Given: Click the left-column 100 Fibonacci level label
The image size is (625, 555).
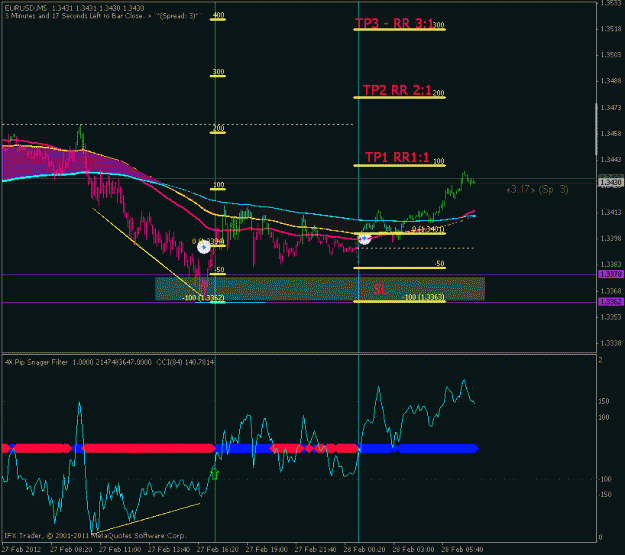Looking at the screenshot, I should (x=219, y=185).
